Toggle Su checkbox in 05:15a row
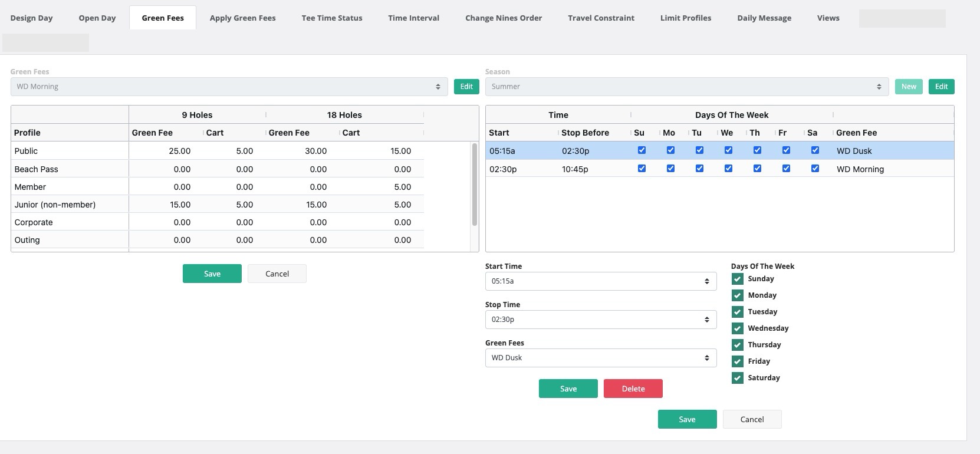This screenshot has height=454, width=980. click(x=642, y=150)
